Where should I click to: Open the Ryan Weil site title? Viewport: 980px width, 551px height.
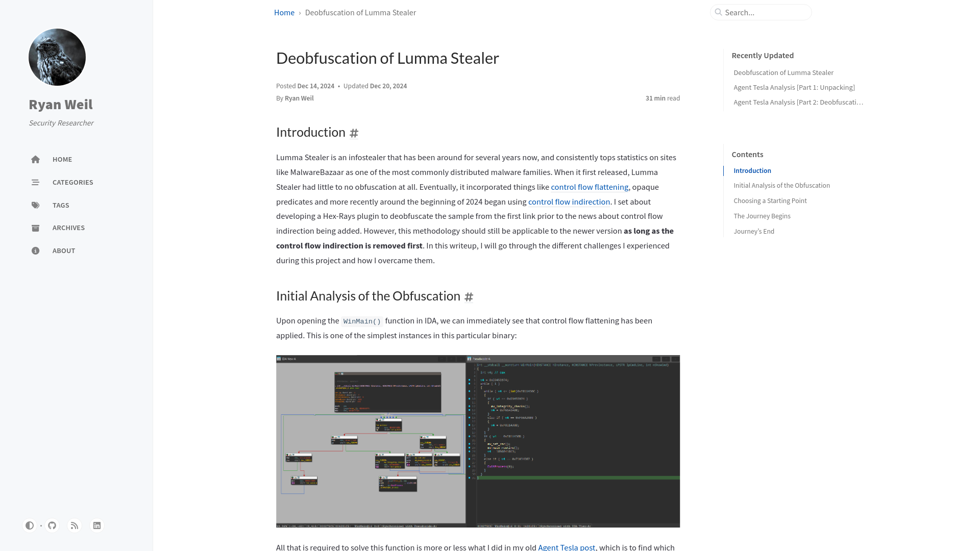click(61, 104)
